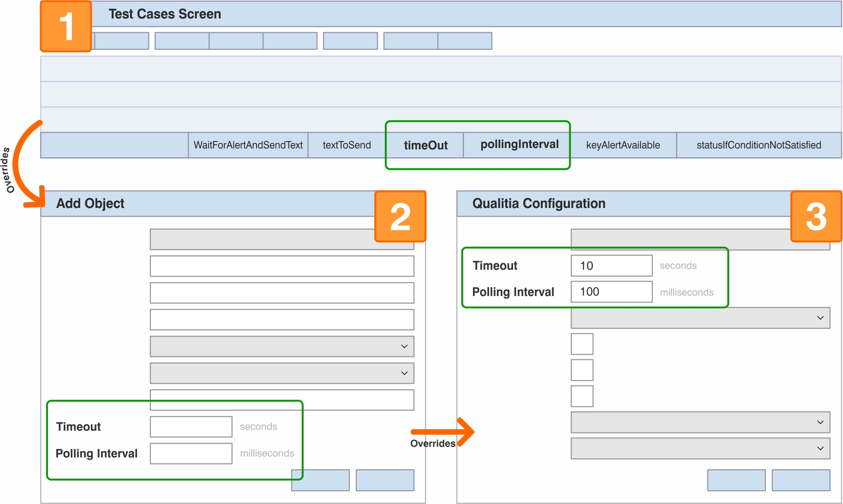Open first dropdown in Add Object panel
The width and height of the screenshot is (843, 504).
282,346
